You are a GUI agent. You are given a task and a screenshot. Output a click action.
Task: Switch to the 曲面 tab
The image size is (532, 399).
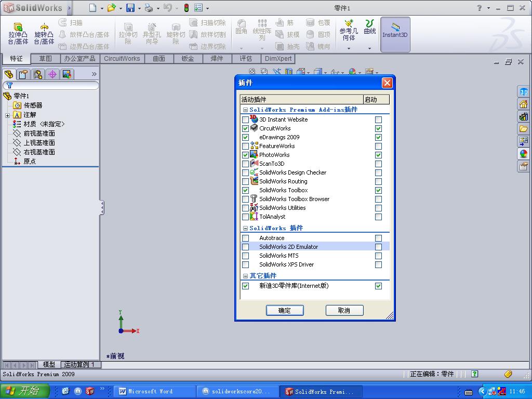pyautogui.click(x=159, y=59)
